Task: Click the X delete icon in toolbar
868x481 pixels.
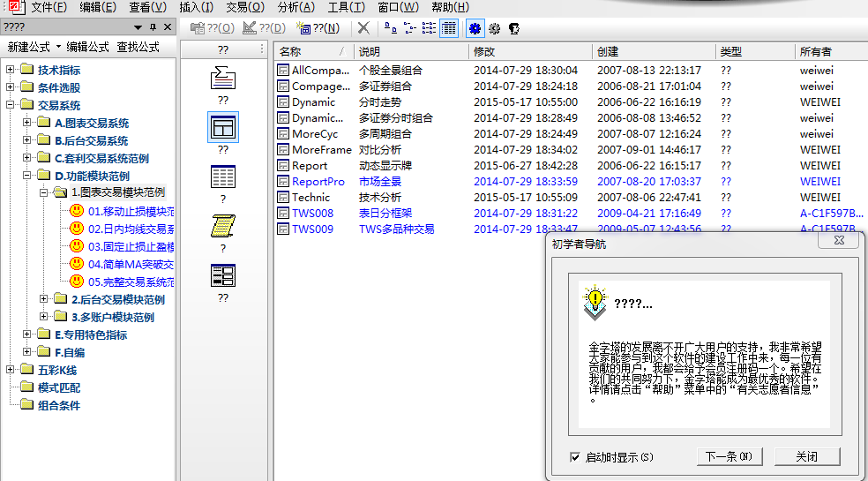Action: (x=363, y=28)
